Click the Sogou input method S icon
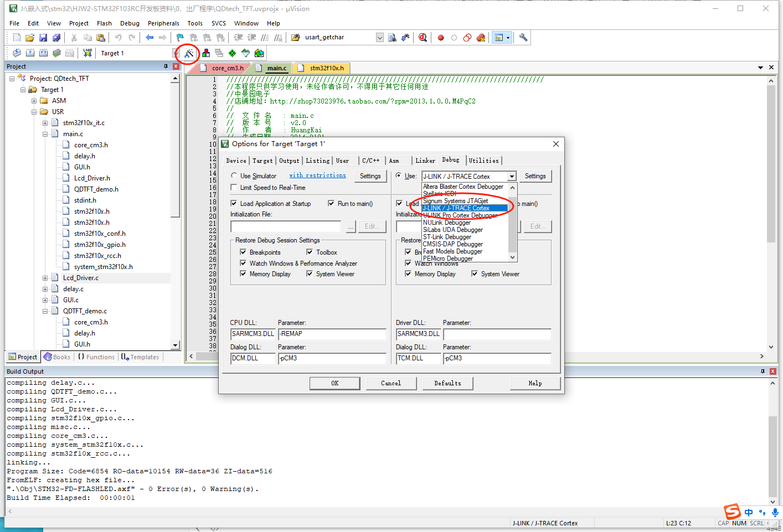This screenshot has width=783, height=532. 733,512
